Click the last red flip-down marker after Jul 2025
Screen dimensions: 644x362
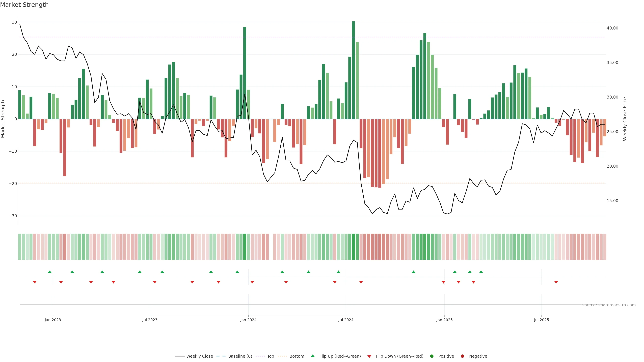click(x=556, y=282)
